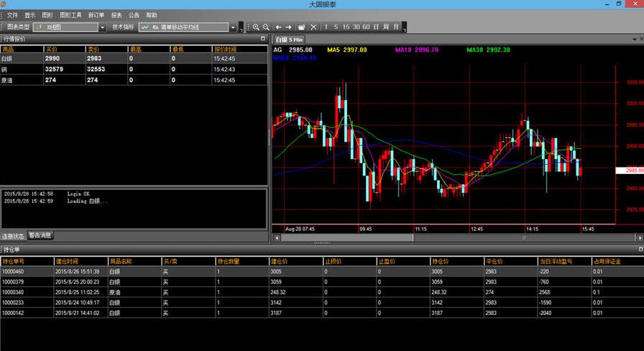The image size is (644, 351).
Task: Click the zoom out magnifier icon
Action: 266,27
